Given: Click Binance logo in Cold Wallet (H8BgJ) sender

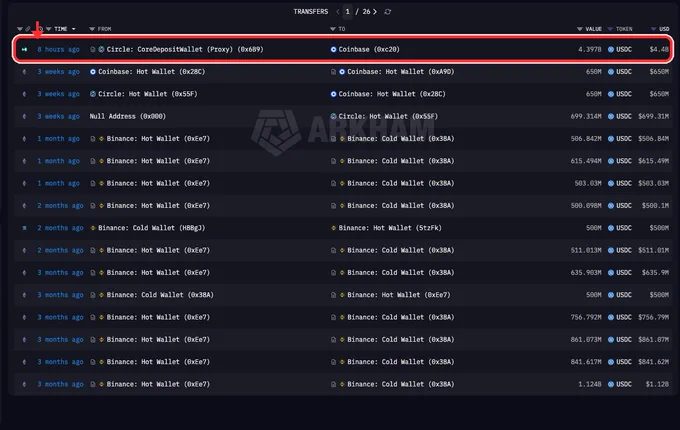Looking at the screenshot, I should [x=92, y=228].
